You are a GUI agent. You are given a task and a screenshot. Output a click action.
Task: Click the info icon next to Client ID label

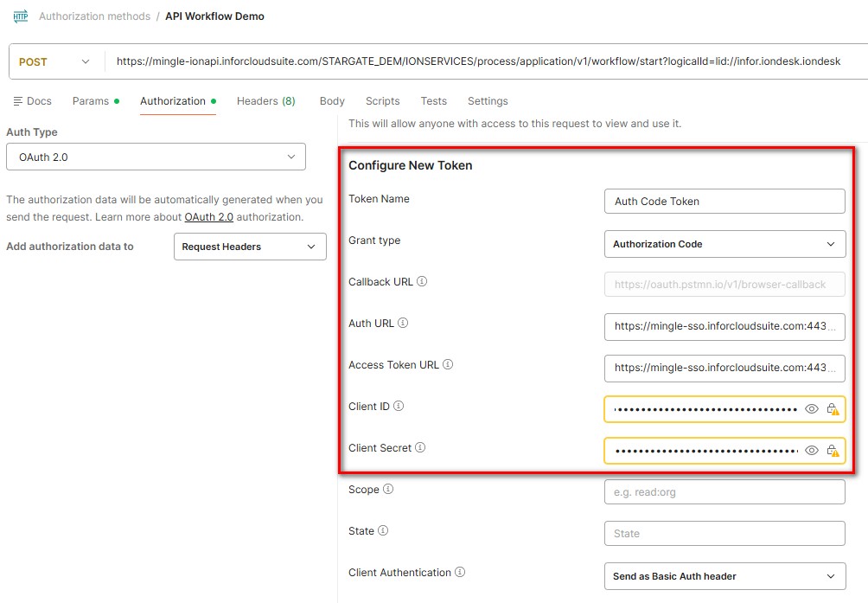(399, 407)
